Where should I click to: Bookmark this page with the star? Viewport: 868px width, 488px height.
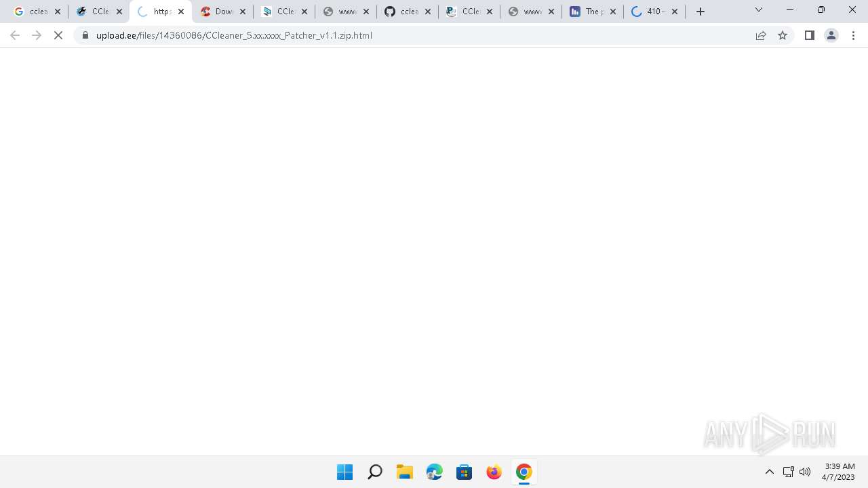[783, 35]
